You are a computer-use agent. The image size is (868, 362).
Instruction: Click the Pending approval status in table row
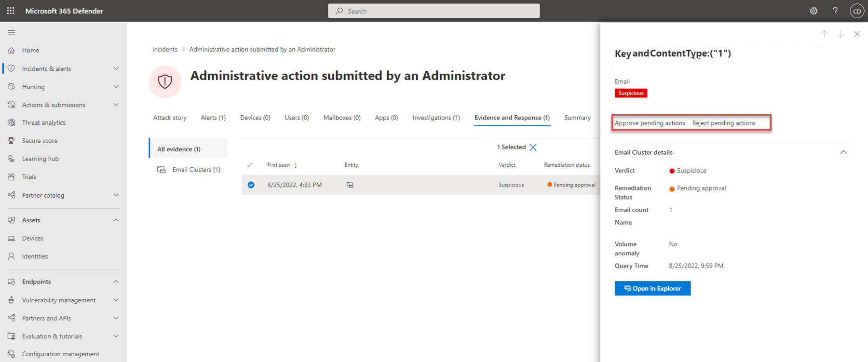[571, 185]
